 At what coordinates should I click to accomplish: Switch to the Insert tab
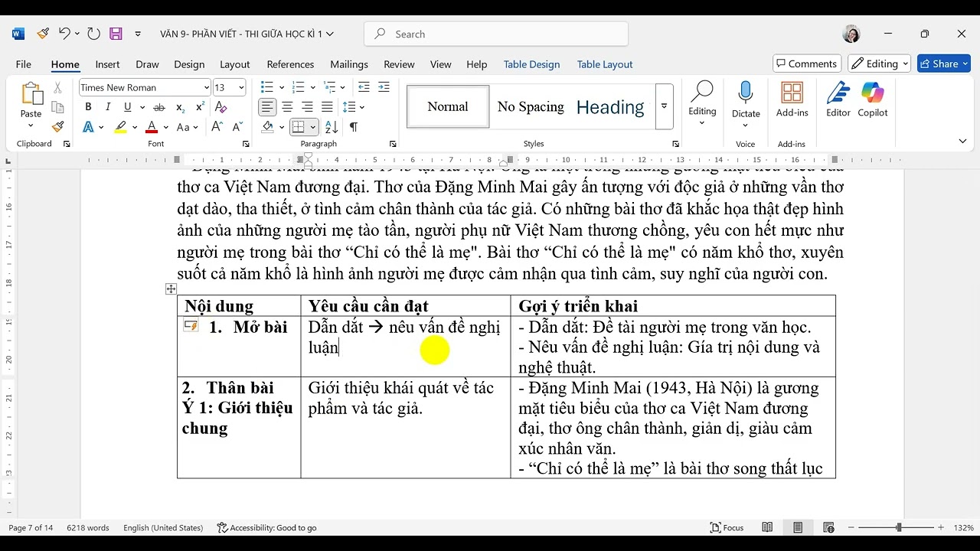point(107,64)
